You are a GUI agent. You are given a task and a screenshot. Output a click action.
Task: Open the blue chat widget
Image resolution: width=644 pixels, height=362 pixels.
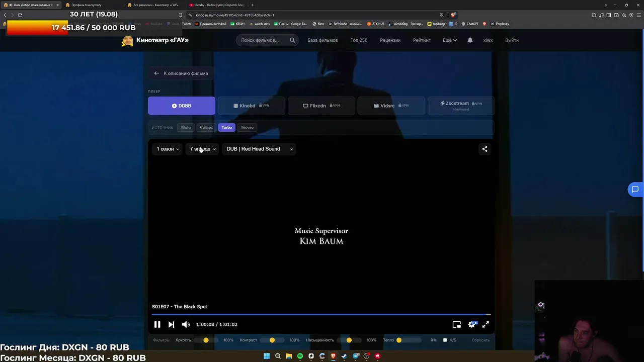[x=635, y=190]
